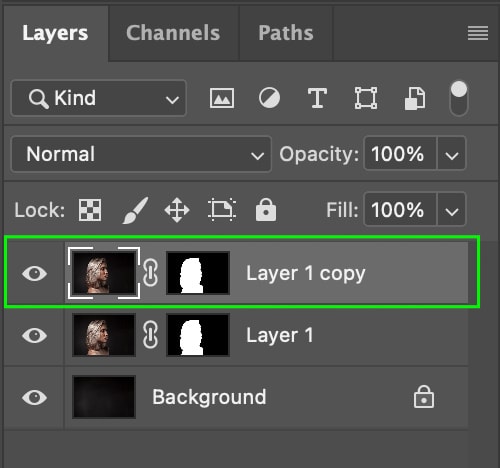Lock transparent pixels checkerboard icon
This screenshot has width=500, height=468.
click(x=90, y=210)
